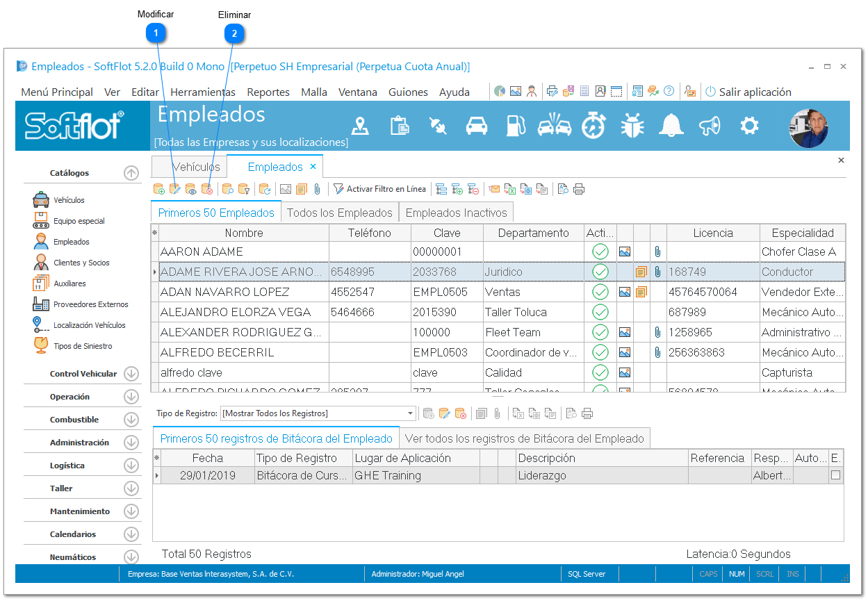The height and width of the screenshot is (601, 868).
Task: Open the Menú Principal menu
Action: (57, 92)
